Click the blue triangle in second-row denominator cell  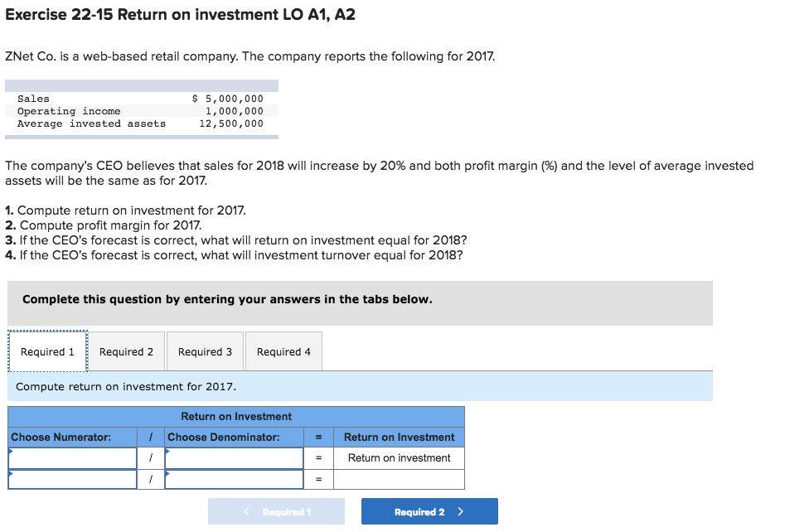[167, 473]
